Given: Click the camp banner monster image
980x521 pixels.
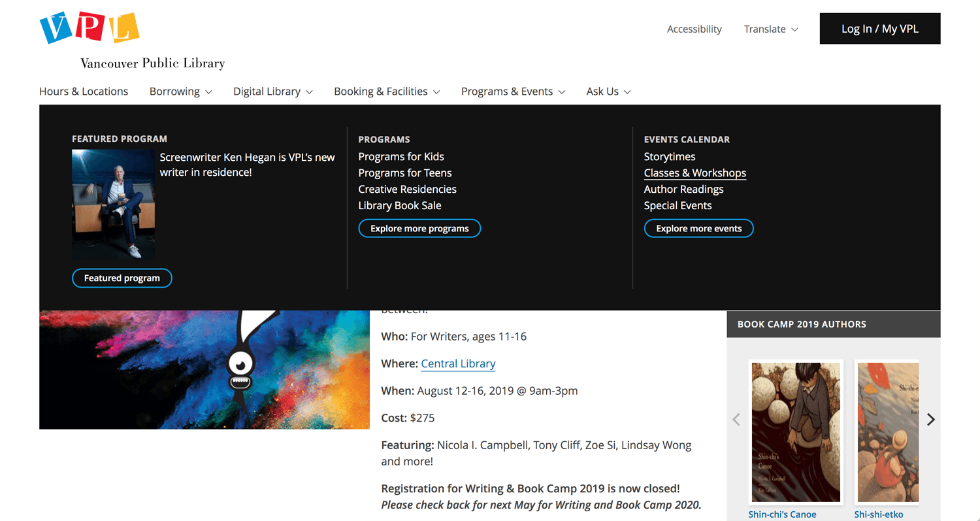Looking at the screenshot, I should [x=204, y=370].
